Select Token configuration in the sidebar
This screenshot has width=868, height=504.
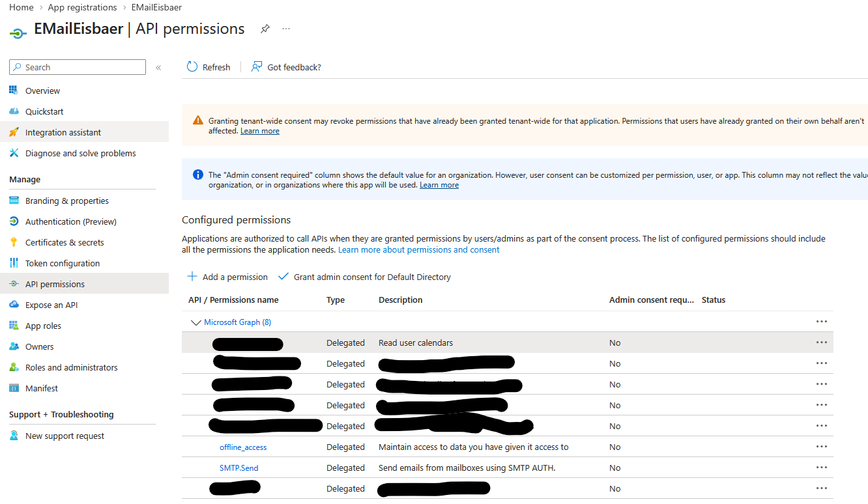(x=84, y=263)
